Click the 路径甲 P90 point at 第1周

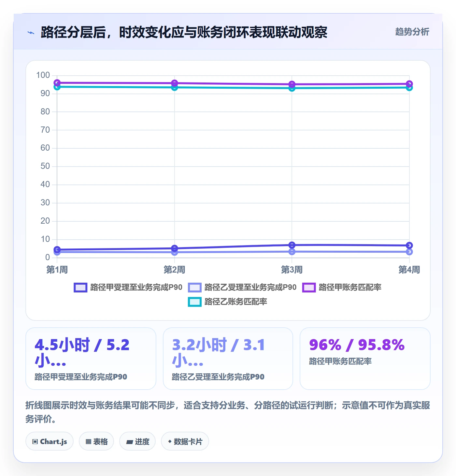(57, 250)
